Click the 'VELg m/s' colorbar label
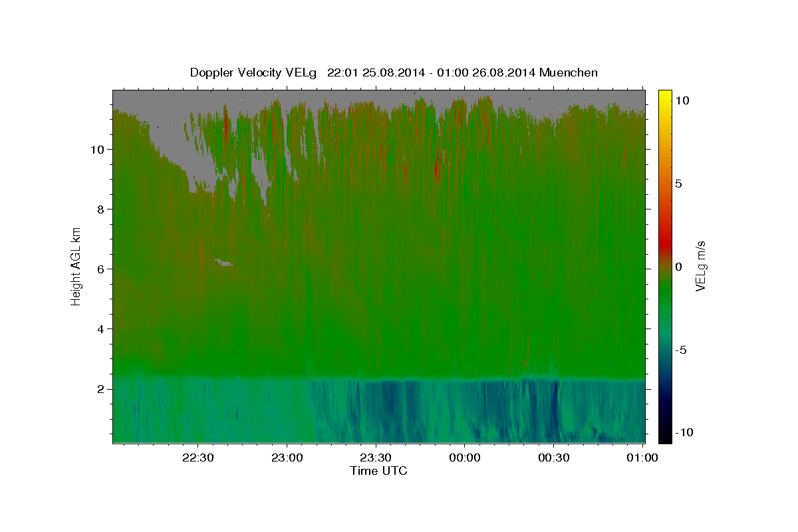Viewport: 798px width, 532px height. (x=700, y=265)
